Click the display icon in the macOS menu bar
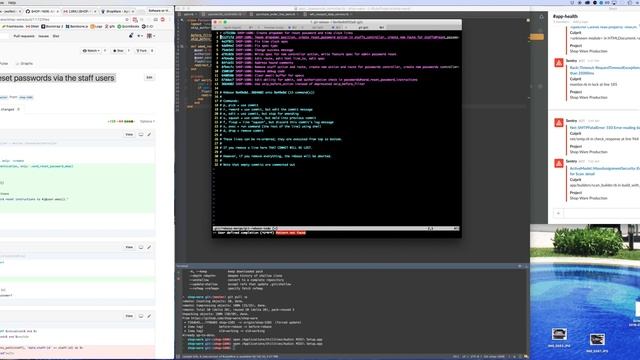This screenshot has width=640, height=360. (614, 2)
